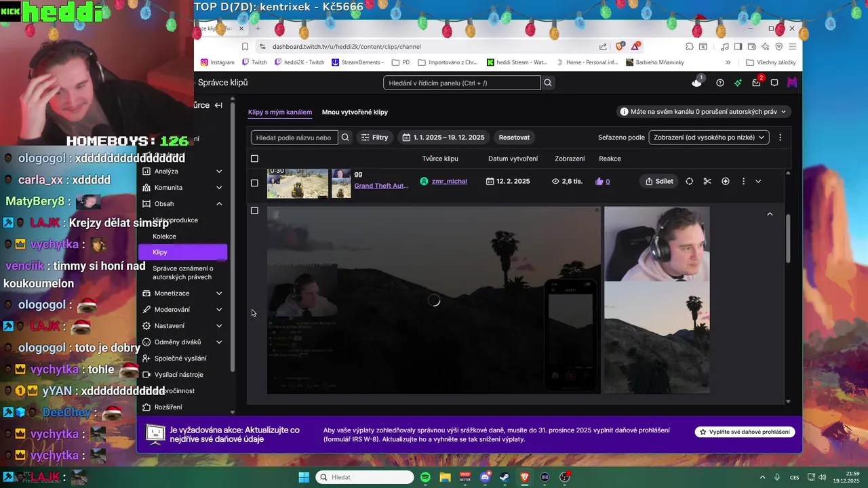Open Vysílací nástroje in the sidebar

178,375
